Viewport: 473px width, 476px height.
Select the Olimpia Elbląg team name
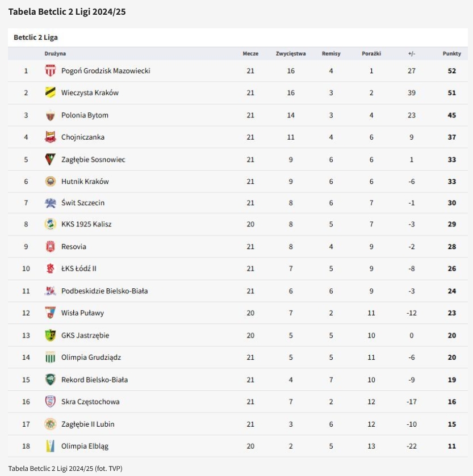(85, 446)
